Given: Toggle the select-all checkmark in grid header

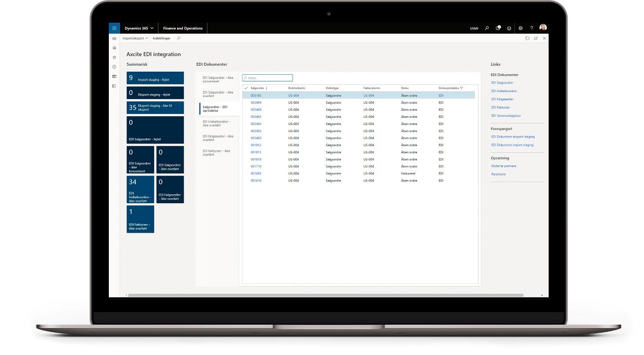Looking at the screenshot, I should click(x=246, y=88).
